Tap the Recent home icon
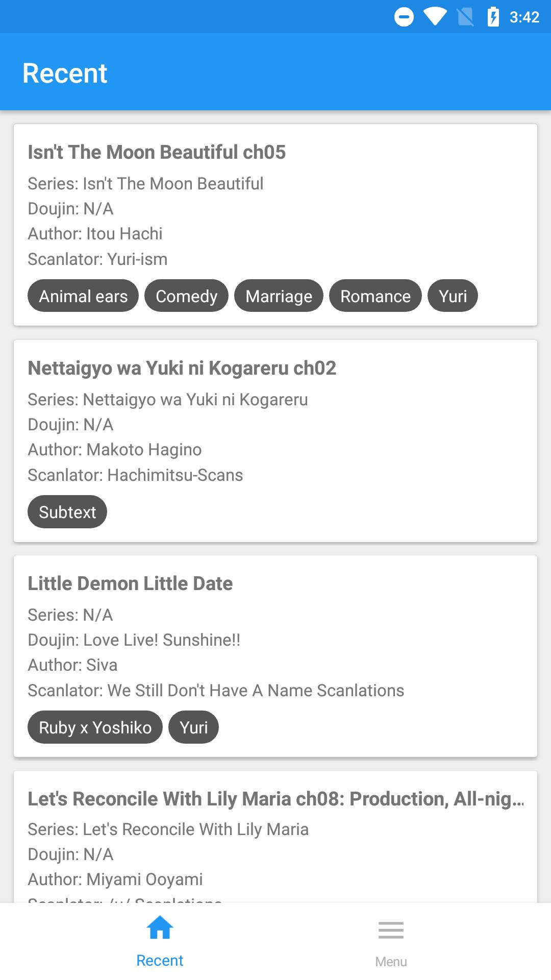 [x=160, y=927]
